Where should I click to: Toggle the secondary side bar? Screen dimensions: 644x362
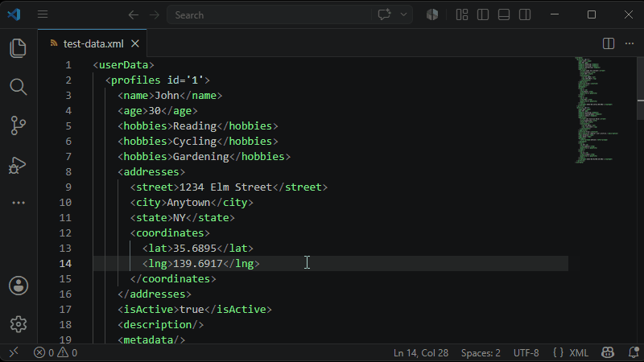coord(525,14)
